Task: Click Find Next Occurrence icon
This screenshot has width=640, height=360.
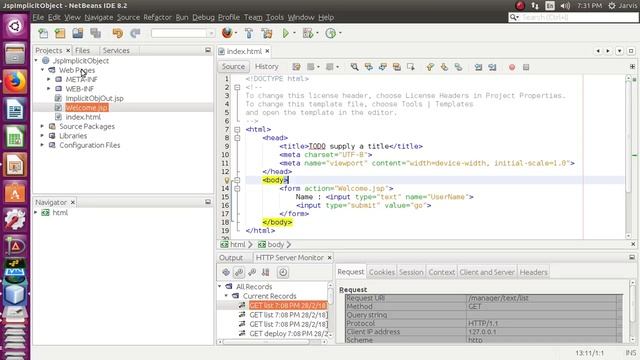Action: click(382, 67)
